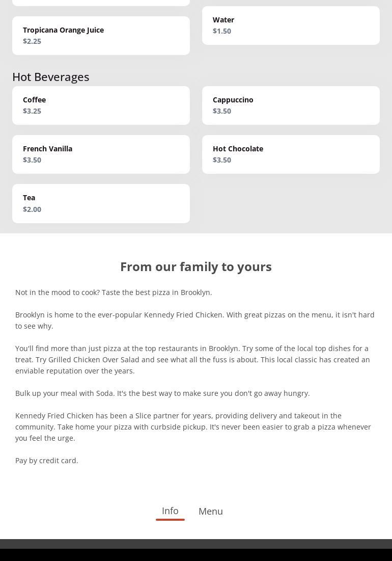Switch to the Info tab
Viewport: 392px width, 561px height.
[170, 511]
